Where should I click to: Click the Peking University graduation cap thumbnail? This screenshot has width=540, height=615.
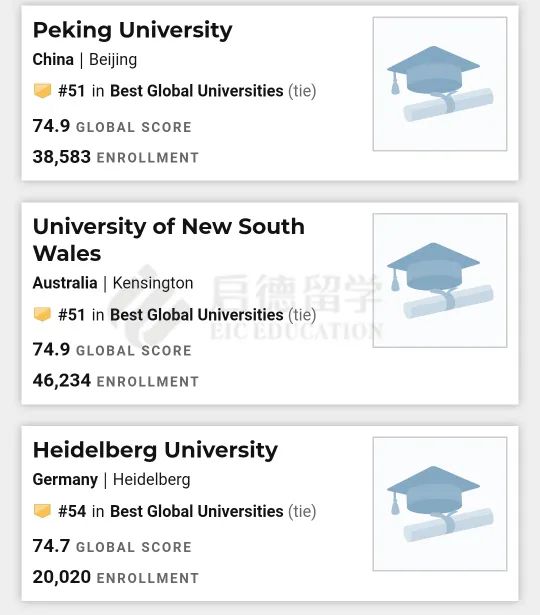click(x=440, y=84)
